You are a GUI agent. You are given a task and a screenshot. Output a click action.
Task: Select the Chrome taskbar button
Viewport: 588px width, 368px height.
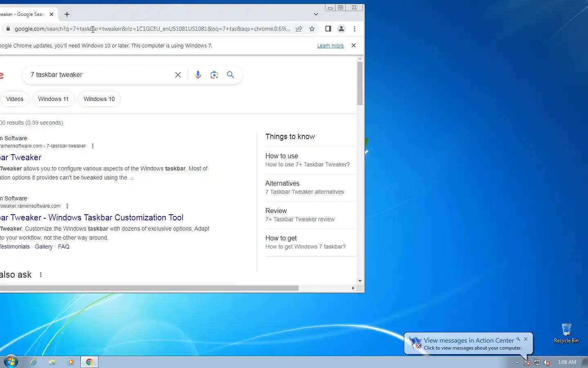point(89,362)
